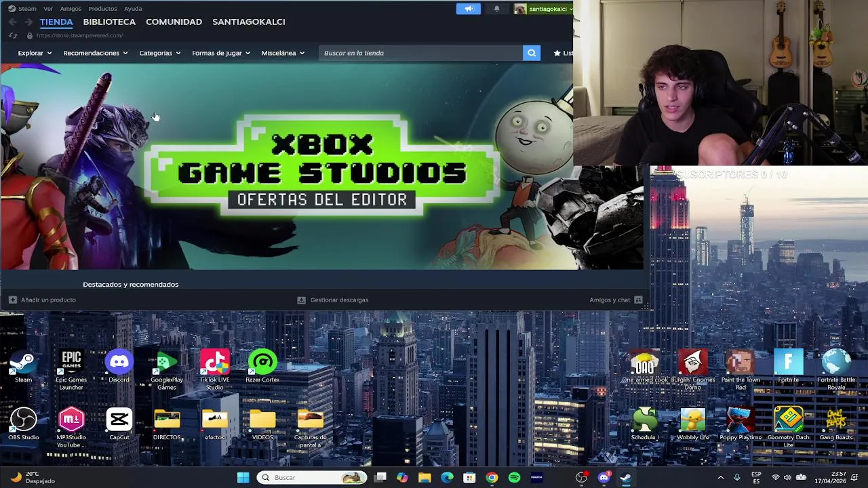Image resolution: width=868 pixels, height=488 pixels.
Task: Open the Steam menu
Action: pos(22,9)
